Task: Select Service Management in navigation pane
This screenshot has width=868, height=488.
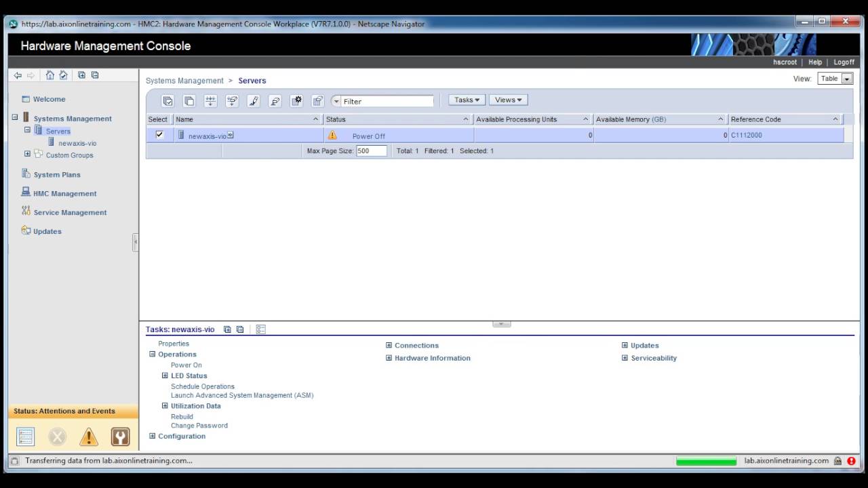Action: pyautogui.click(x=70, y=213)
